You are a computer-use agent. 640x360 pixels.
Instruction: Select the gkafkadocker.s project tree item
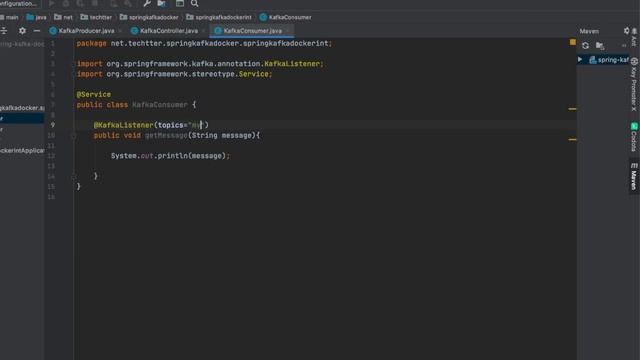22,108
